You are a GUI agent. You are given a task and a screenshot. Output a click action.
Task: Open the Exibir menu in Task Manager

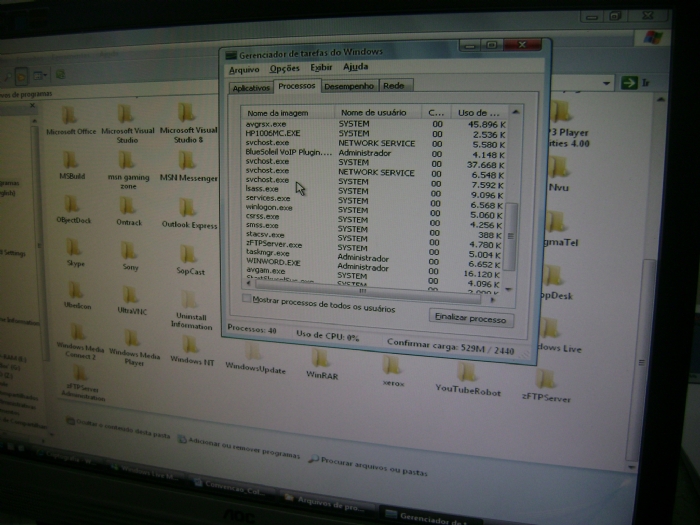(321, 67)
